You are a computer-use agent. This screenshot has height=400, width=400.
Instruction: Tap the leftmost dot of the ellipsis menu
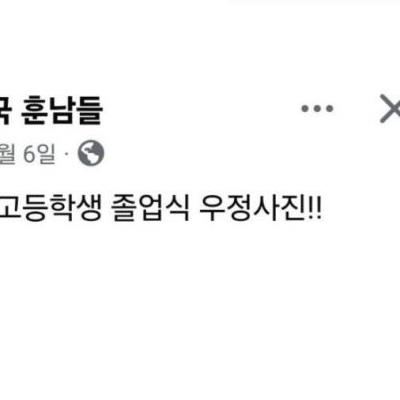tap(305, 108)
